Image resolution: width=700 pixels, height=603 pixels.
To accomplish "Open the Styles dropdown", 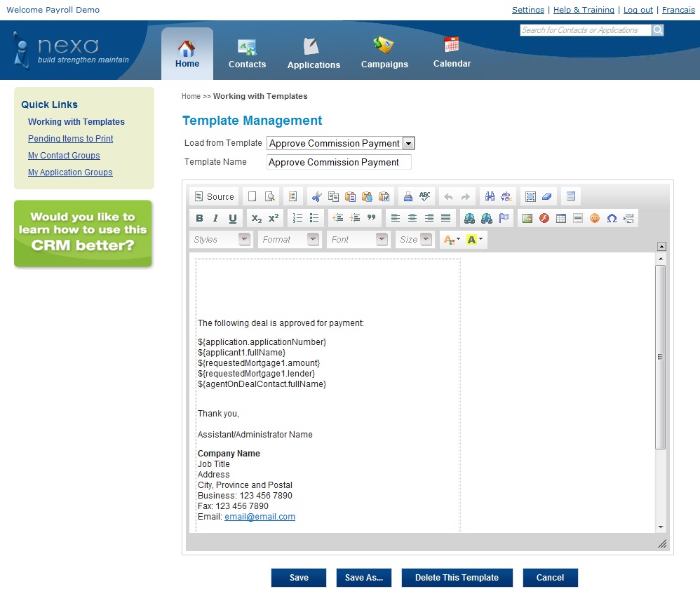I will [222, 240].
